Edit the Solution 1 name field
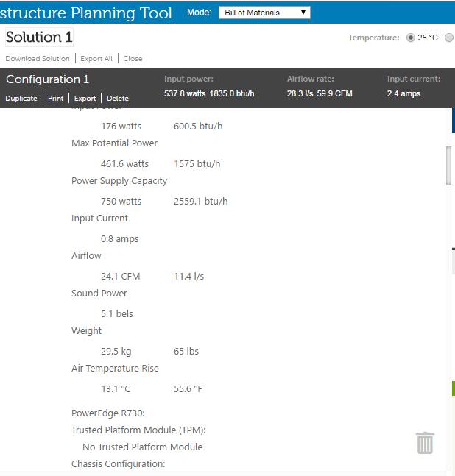 tap(39, 38)
